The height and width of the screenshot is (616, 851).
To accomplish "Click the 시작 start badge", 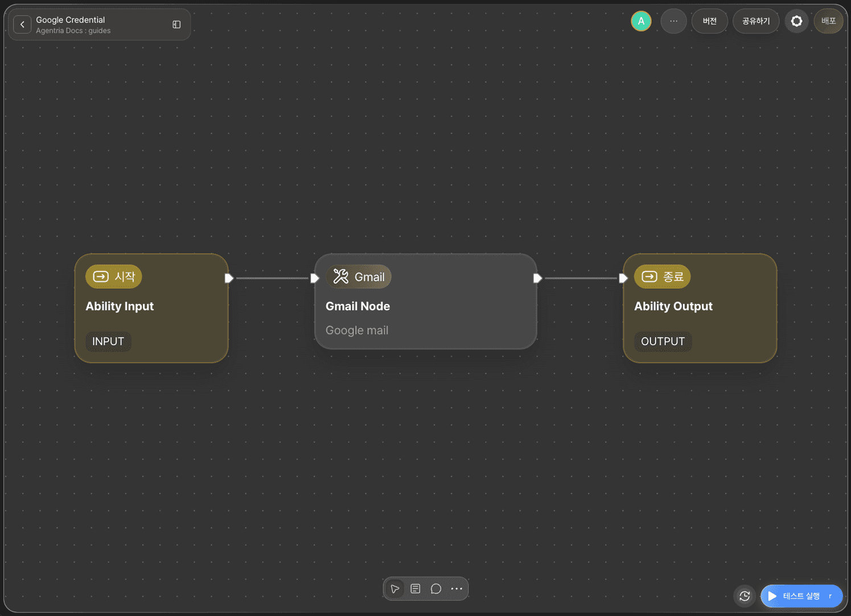I will pyautogui.click(x=114, y=277).
